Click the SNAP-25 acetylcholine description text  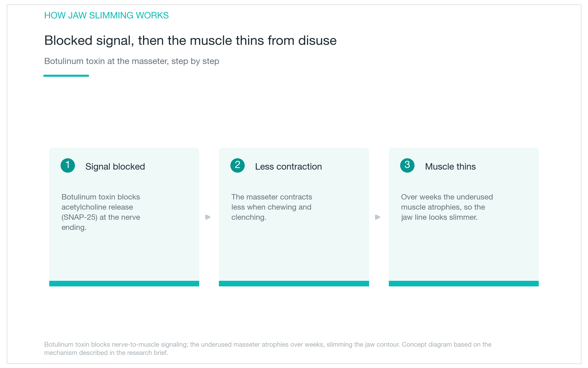pos(101,212)
